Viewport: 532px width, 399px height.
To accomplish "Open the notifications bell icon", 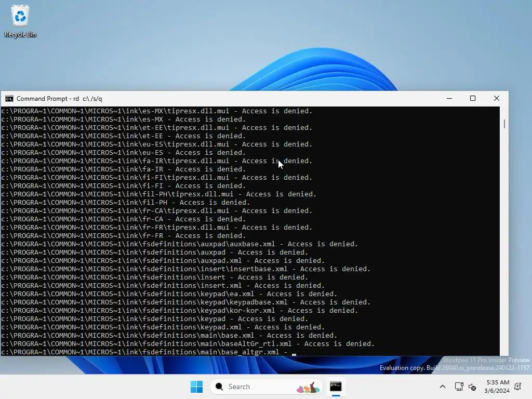I will [x=518, y=386].
